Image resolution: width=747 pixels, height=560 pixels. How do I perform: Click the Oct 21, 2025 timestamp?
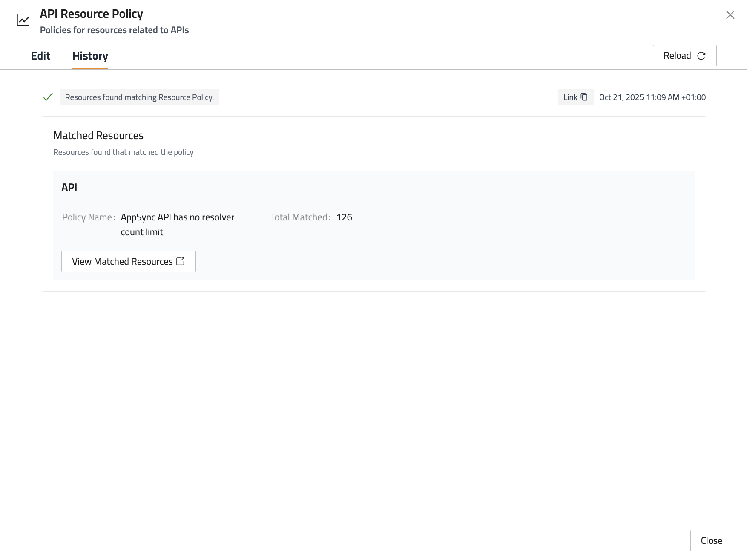[x=652, y=97]
